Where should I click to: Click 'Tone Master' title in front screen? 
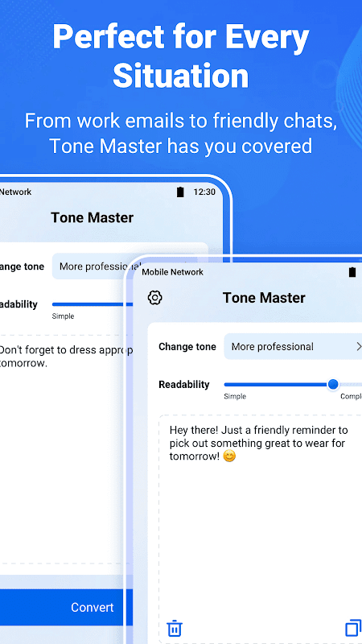[264, 298]
